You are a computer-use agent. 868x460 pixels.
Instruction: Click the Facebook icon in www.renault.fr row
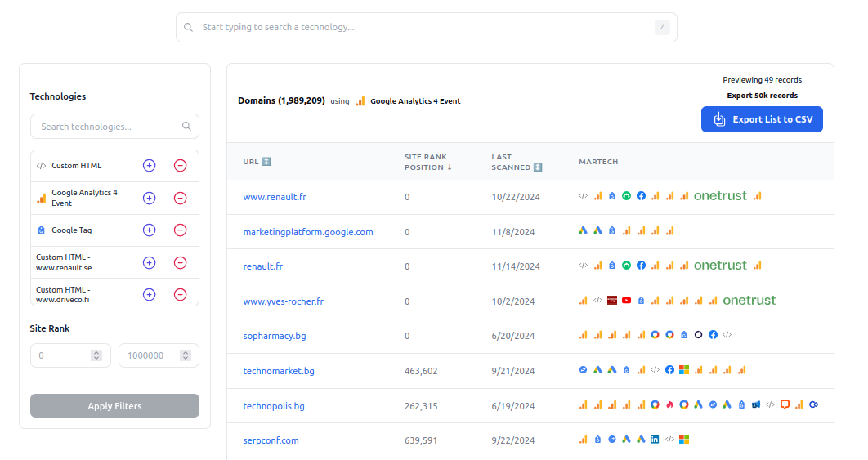[x=641, y=196]
